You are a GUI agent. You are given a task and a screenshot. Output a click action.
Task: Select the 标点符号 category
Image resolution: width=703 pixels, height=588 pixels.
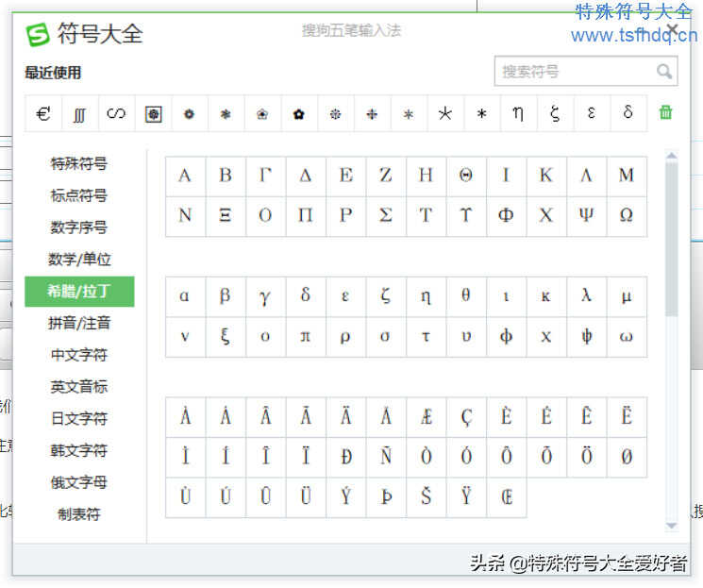tap(79, 196)
